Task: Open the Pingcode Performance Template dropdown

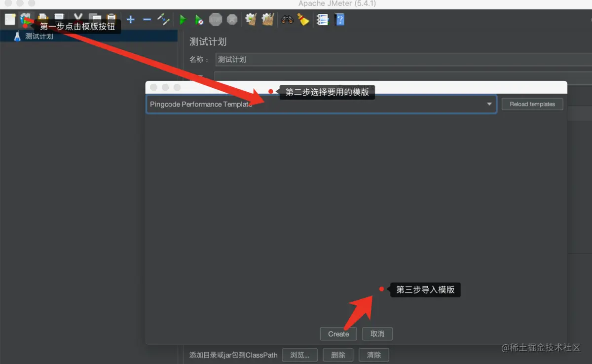Action: pos(321,104)
